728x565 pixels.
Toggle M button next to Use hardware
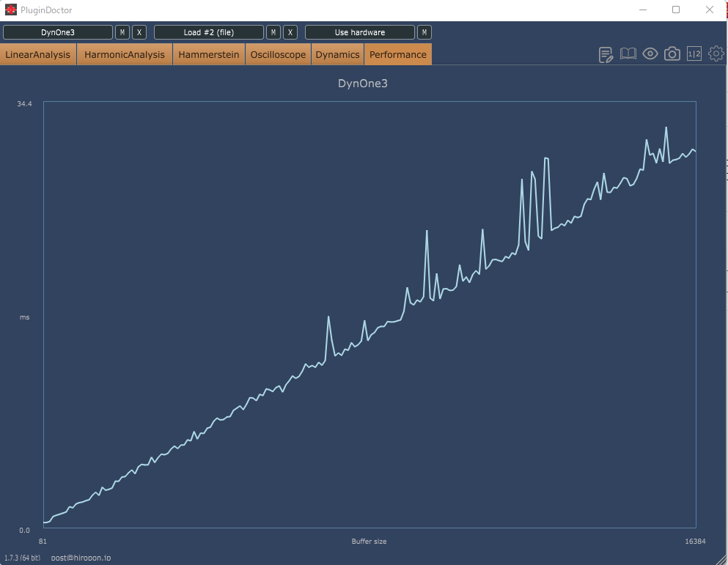(x=424, y=32)
